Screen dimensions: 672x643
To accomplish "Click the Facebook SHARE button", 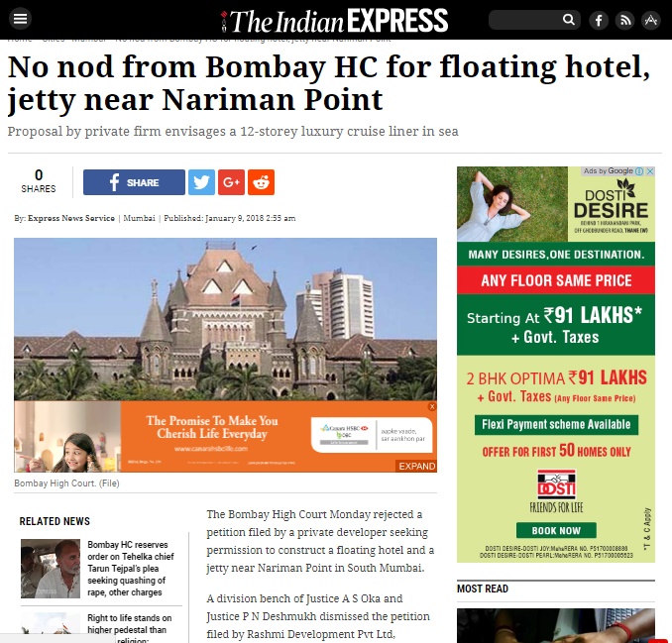I will 134,182.
